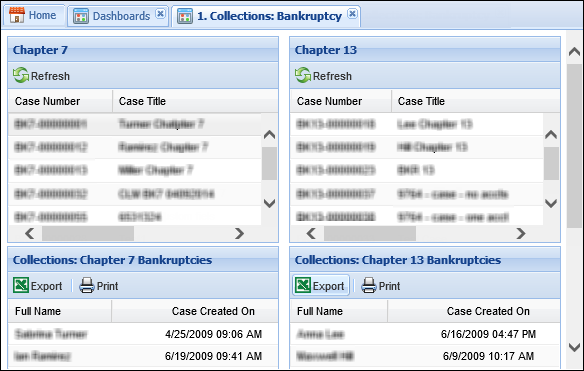584x371 pixels.
Task: Click Chapter 7 list scroll-down arrow
Action: pyautogui.click(x=269, y=203)
